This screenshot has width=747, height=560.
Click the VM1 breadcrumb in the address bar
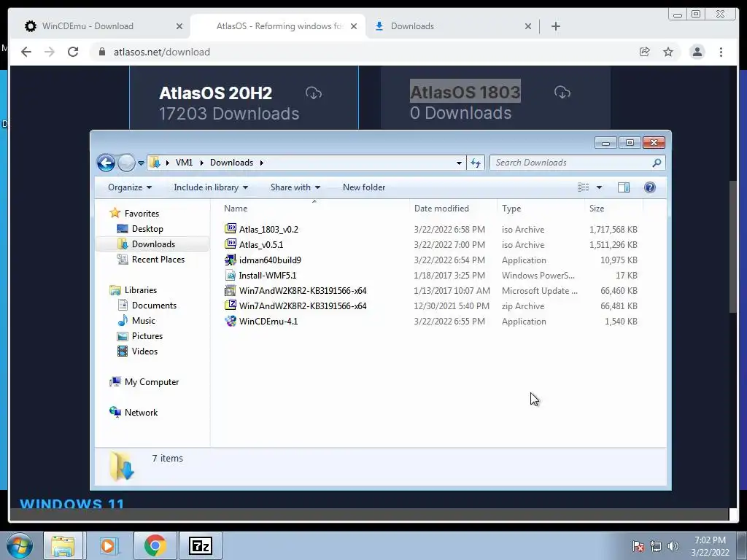(x=184, y=163)
